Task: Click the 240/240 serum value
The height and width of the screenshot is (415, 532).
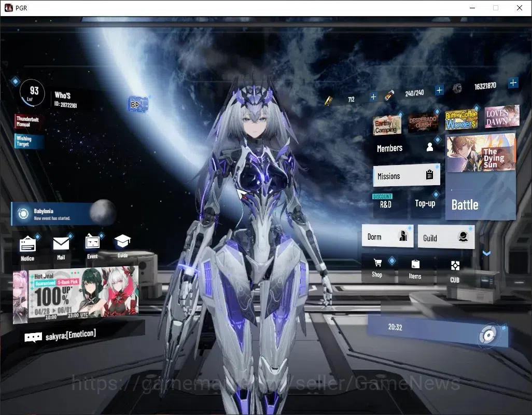Action: point(414,93)
